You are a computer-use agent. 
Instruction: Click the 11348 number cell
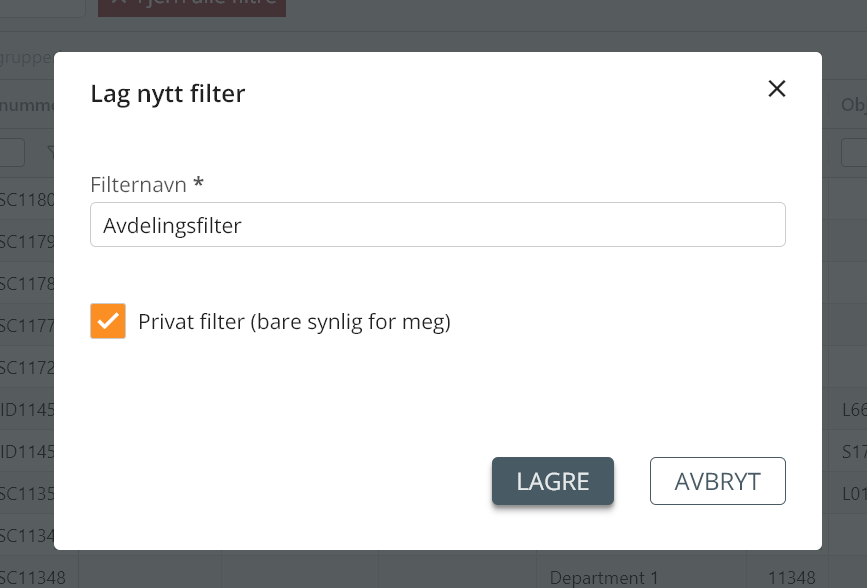(791, 578)
